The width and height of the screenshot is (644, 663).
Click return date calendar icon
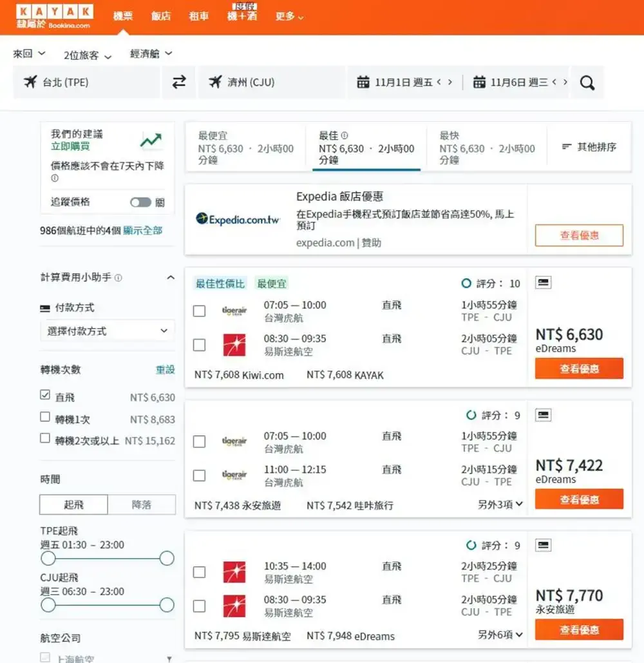[x=479, y=82]
